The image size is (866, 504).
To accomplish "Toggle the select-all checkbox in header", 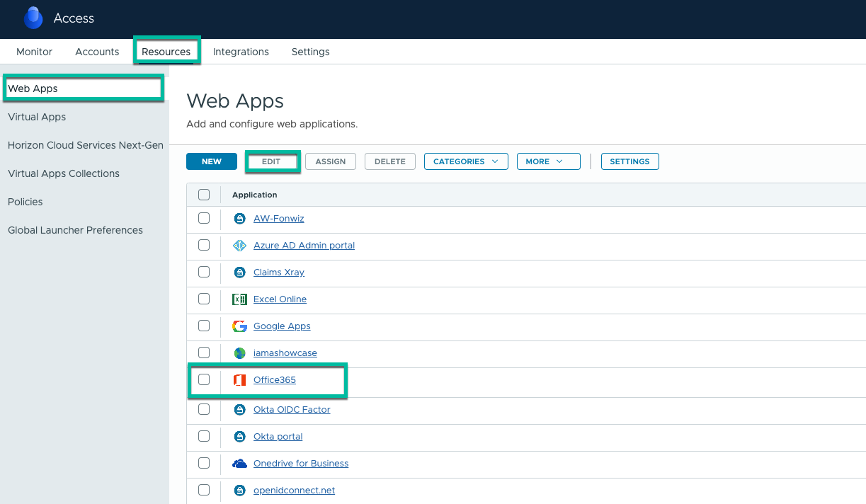I will (204, 195).
